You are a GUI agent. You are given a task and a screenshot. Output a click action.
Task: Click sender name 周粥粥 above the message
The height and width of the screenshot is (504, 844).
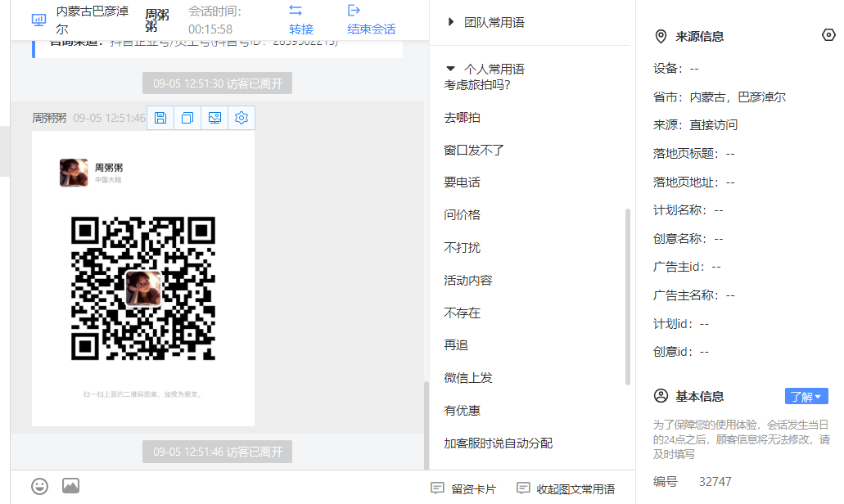[49, 118]
